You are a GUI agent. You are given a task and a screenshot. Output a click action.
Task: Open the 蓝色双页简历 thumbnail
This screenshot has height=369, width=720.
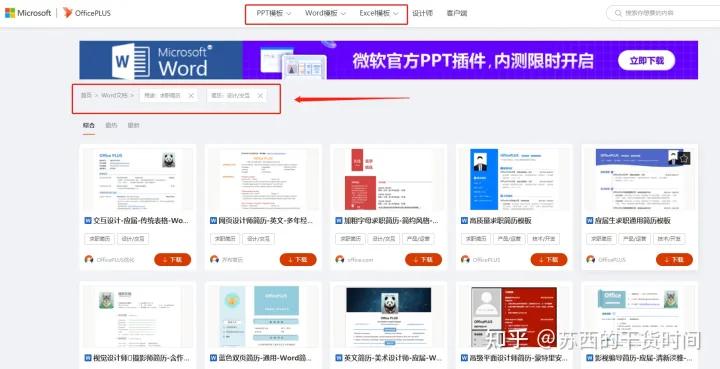[263, 317]
